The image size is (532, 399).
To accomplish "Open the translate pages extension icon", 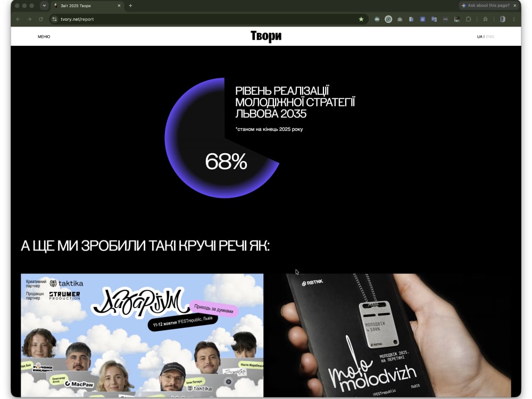I will 434,19.
